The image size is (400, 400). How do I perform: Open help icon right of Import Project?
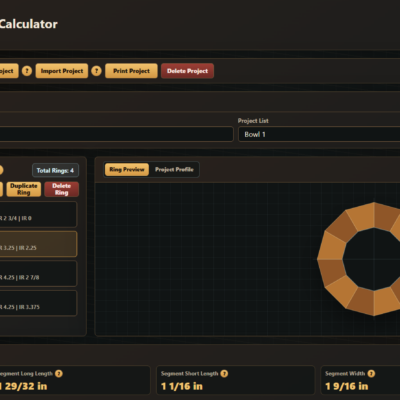tap(96, 71)
